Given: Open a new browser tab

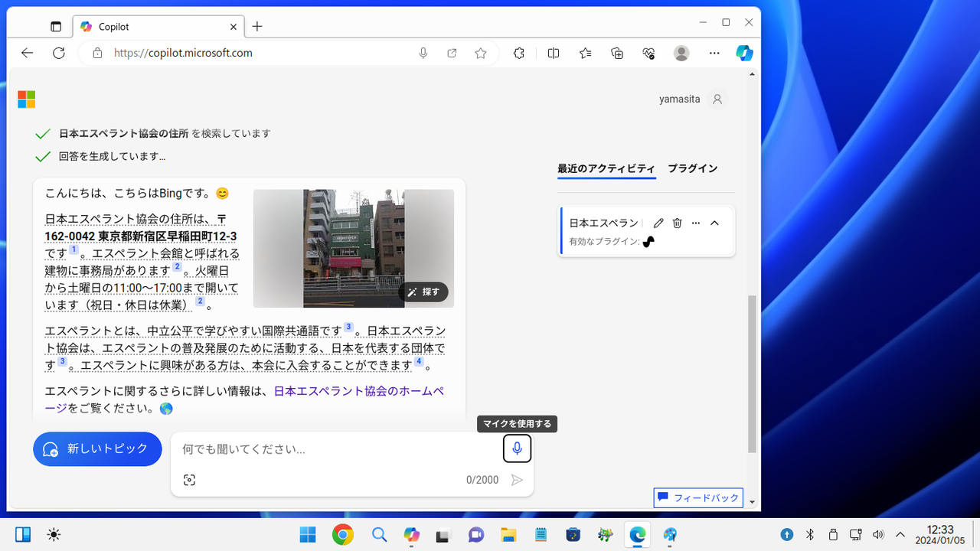Looking at the screenshot, I should click(257, 26).
